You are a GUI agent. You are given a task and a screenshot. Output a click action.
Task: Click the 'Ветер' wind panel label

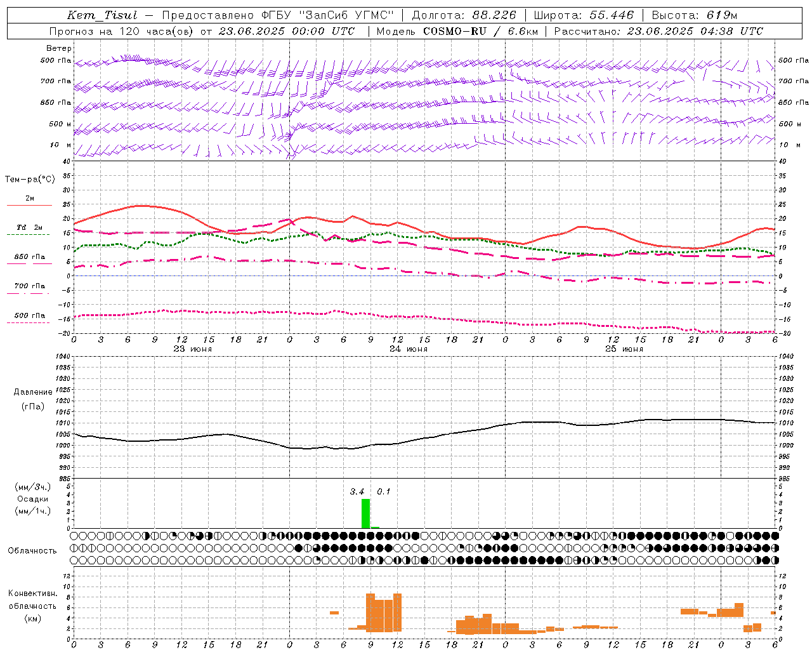click(59, 48)
